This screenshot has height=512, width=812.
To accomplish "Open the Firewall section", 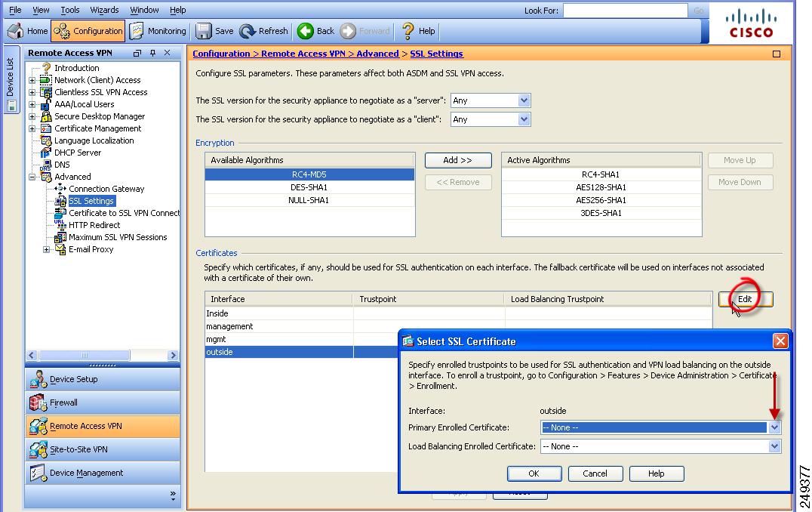I will pos(103,403).
